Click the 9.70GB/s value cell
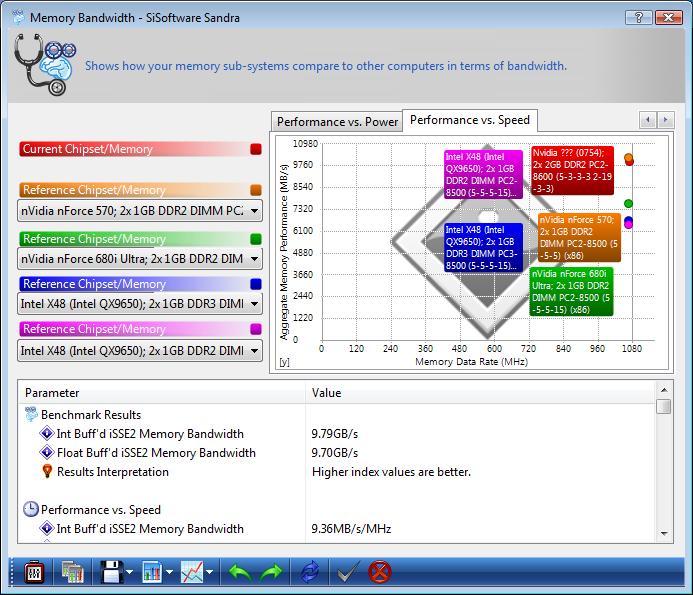 (335, 453)
